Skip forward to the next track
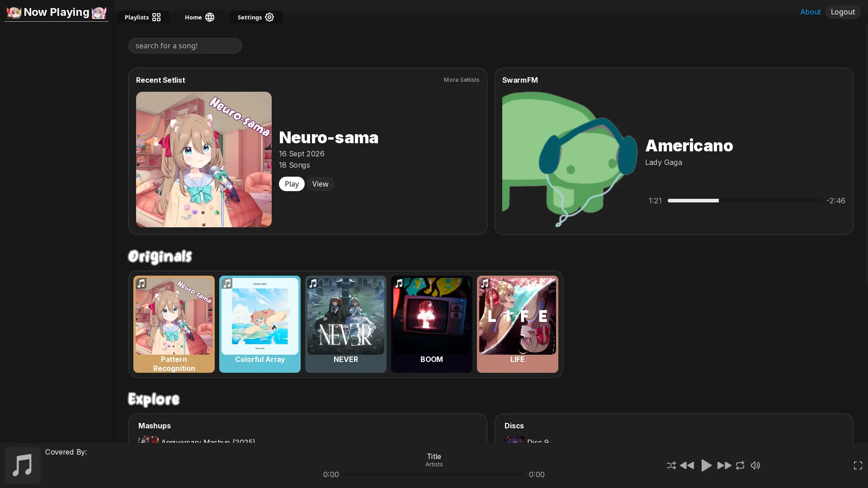Viewport: 868px width, 488px height. pos(724,465)
